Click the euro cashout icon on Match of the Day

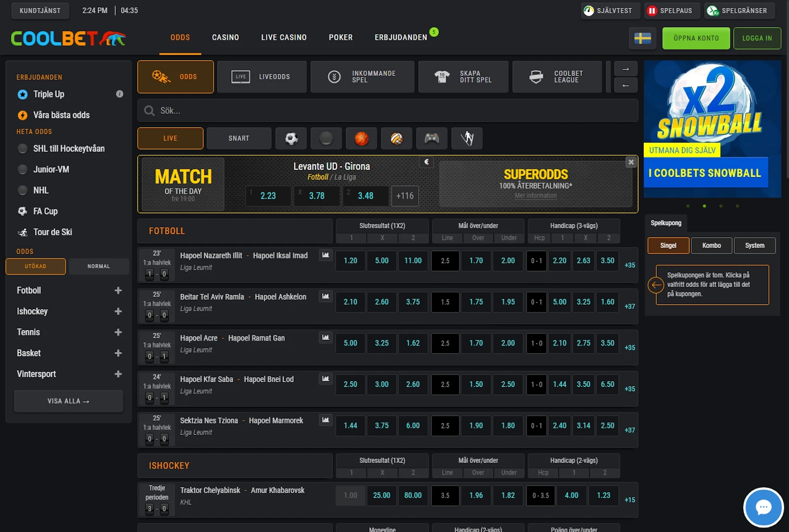pyautogui.click(x=427, y=162)
